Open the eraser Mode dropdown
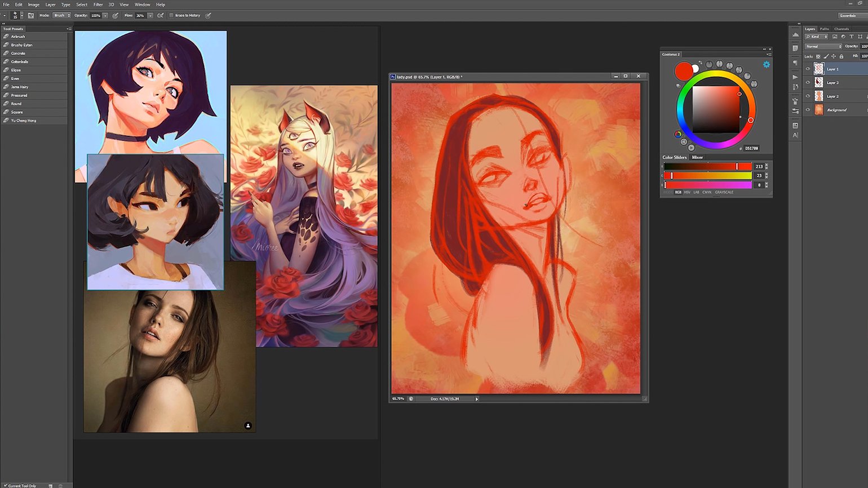Viewport: 868px width, 488px height. (x=61, y=15)
